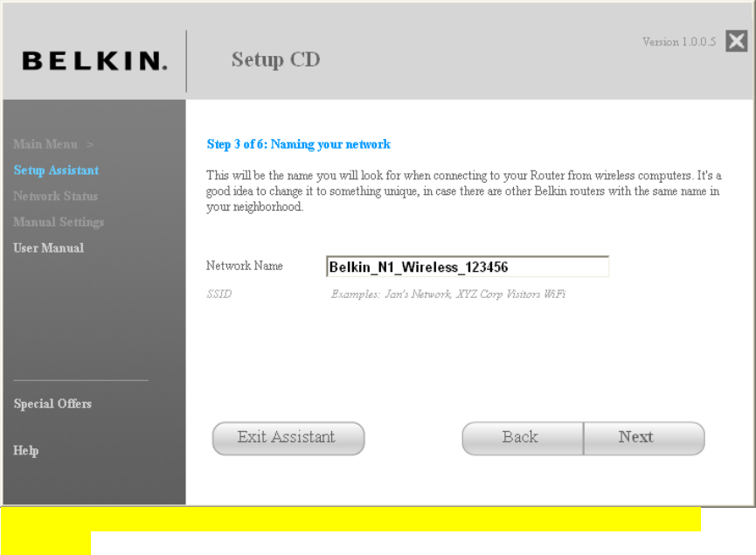Open the User Manual link
Viewport: 756px width, 555px height.
pos(49,248)
